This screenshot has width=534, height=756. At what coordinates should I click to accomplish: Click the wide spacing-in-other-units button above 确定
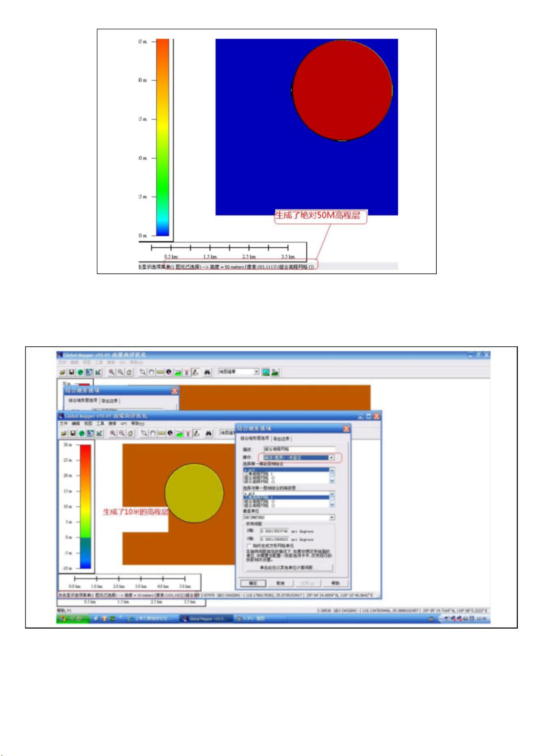coord(289,568)
